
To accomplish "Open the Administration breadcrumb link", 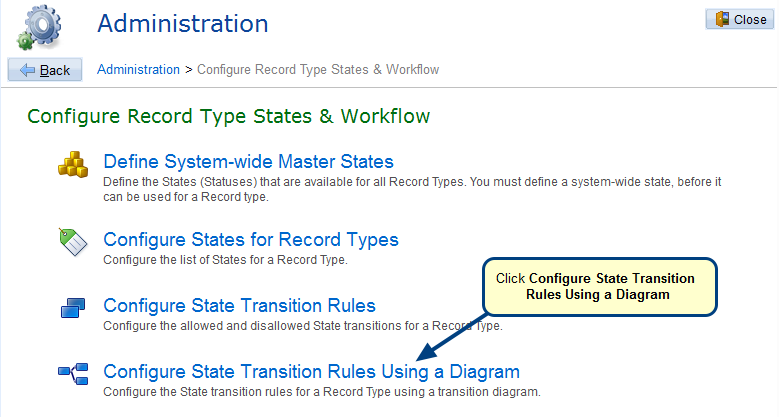I will 138,69.
